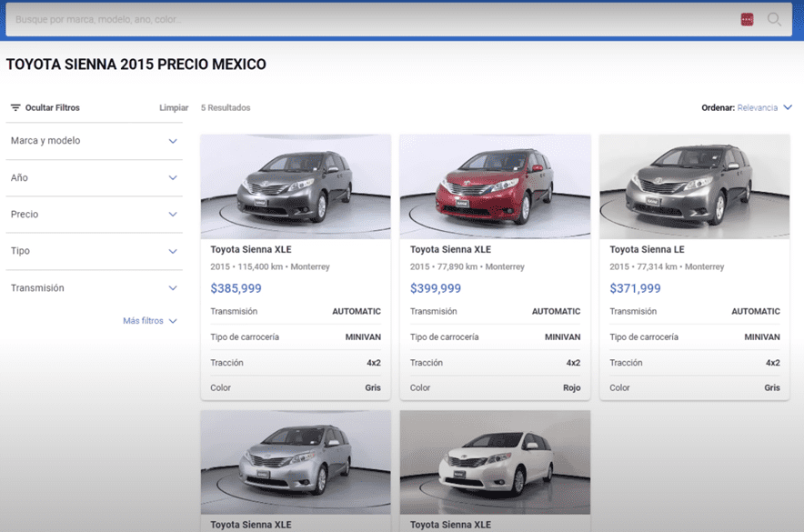The height and width of the screenshot is (532, 804).
Task: Click 'Limpiar' to clear all filters
Action: point(173,107)
